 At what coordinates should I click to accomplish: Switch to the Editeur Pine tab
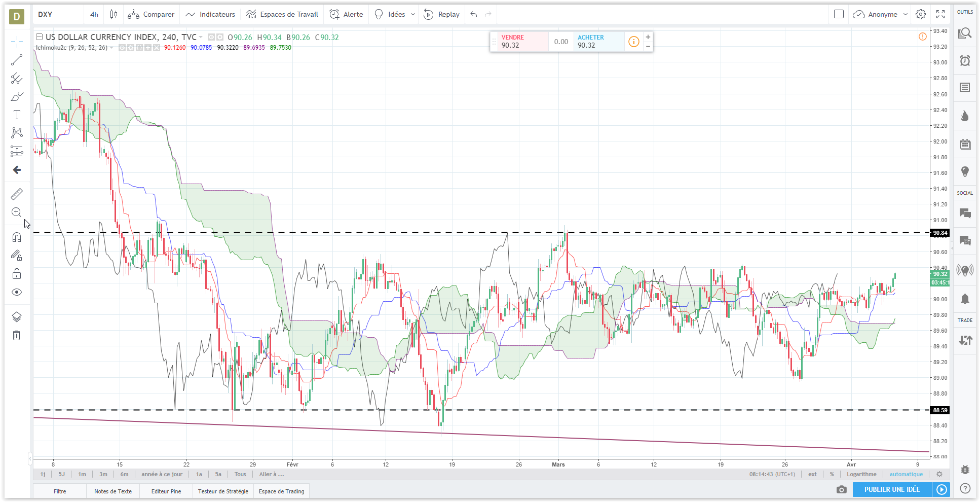pyautogui.click(x=166, y=491)
